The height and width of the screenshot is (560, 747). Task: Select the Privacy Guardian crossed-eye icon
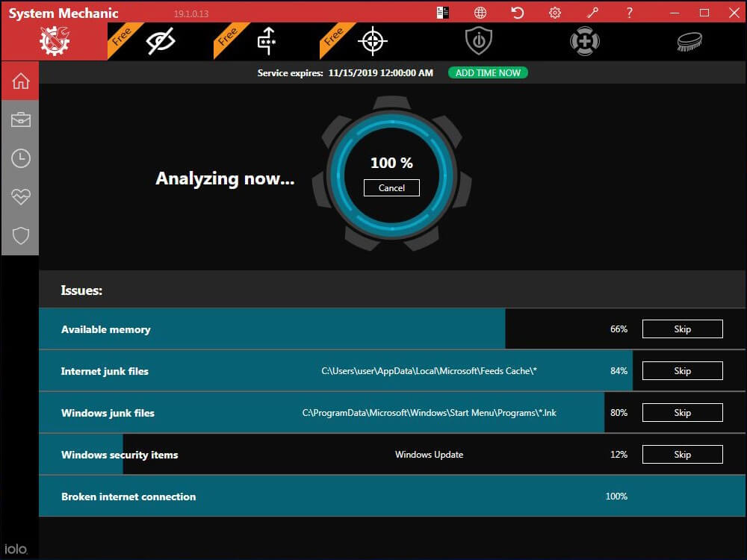161,41
